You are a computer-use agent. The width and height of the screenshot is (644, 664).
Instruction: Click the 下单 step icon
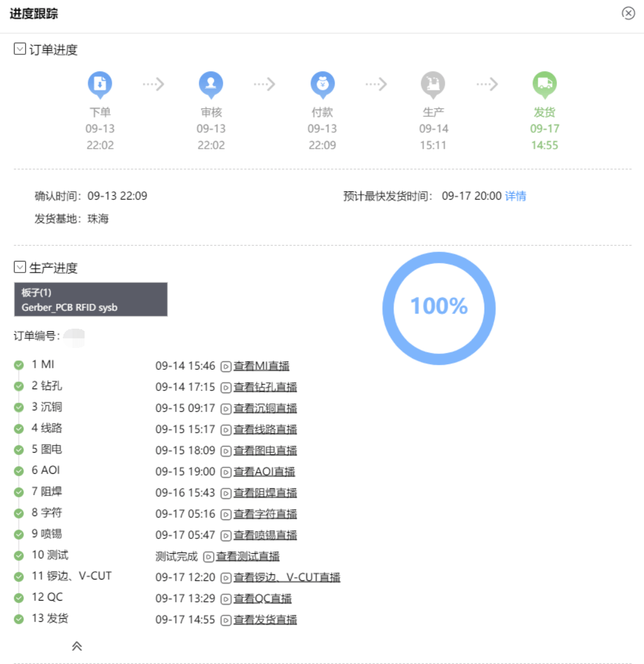click(x=100, y=84)
